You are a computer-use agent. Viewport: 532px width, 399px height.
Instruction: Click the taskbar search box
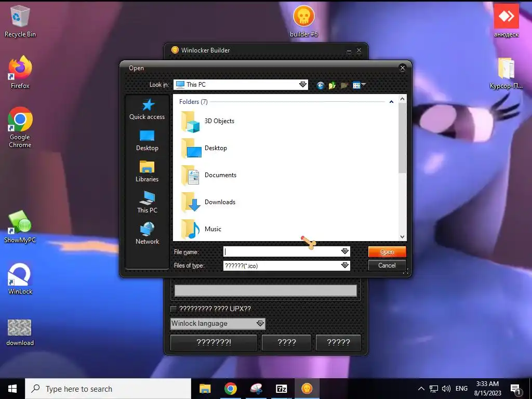[108, 389]
